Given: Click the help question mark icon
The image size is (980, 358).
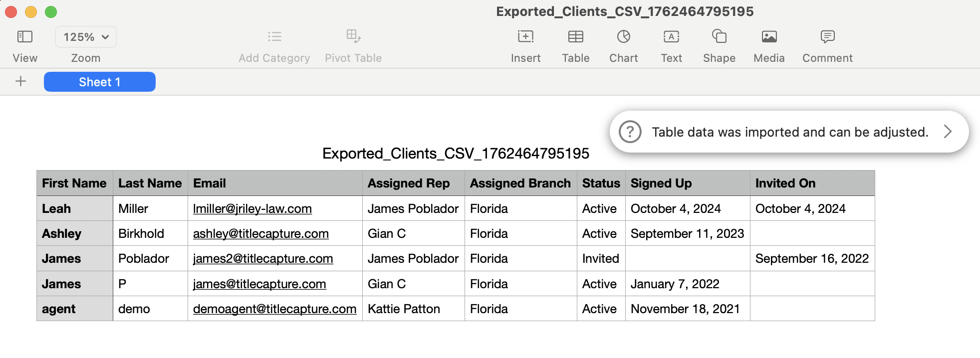Looking at the screenshot, I should tap(630, 132).
